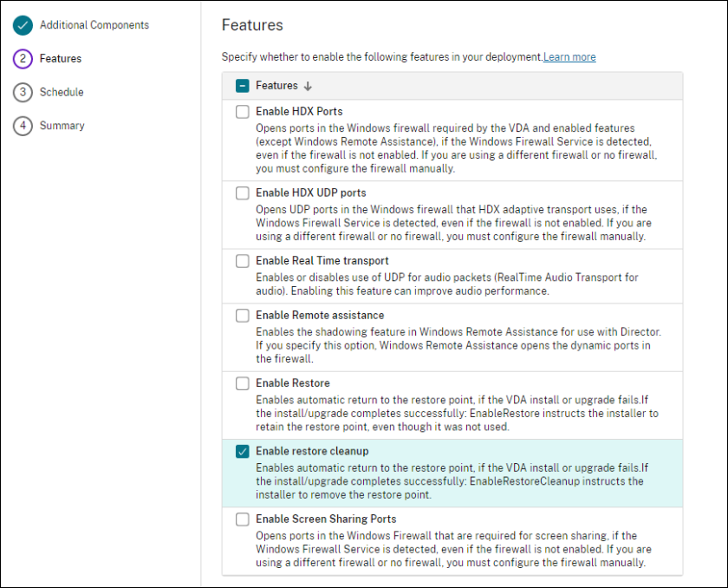Click the Additional Components completed checkmark icon
The height and width of the screenshot is (588, 728).
coord(23,25)
